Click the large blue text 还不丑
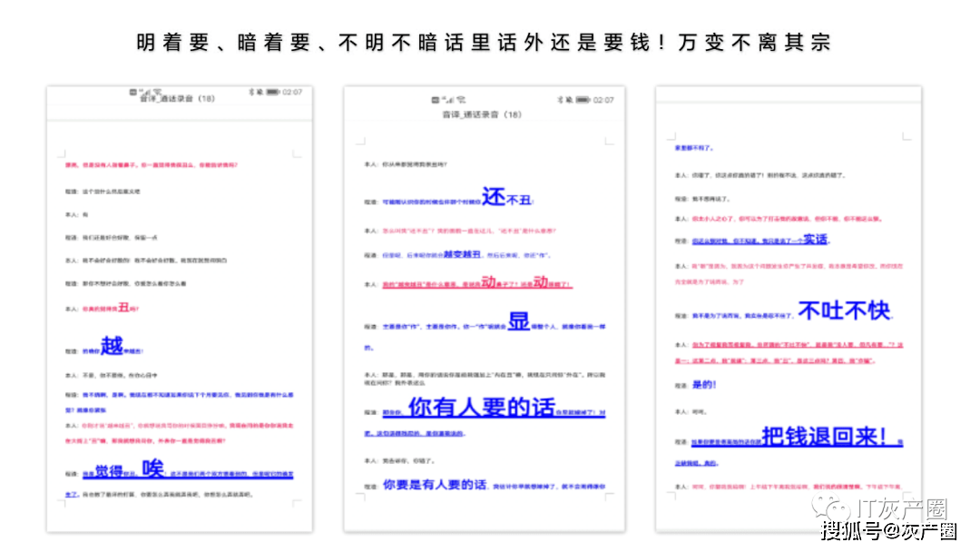Viewport: 980px width, 552px height. [x=507, y=197]
